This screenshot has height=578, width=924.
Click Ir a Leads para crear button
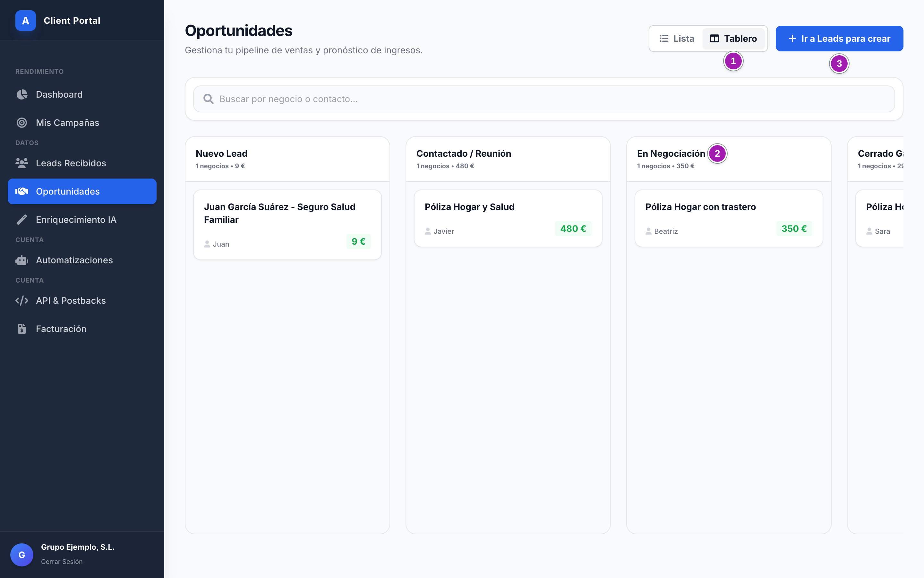[839, 39]
